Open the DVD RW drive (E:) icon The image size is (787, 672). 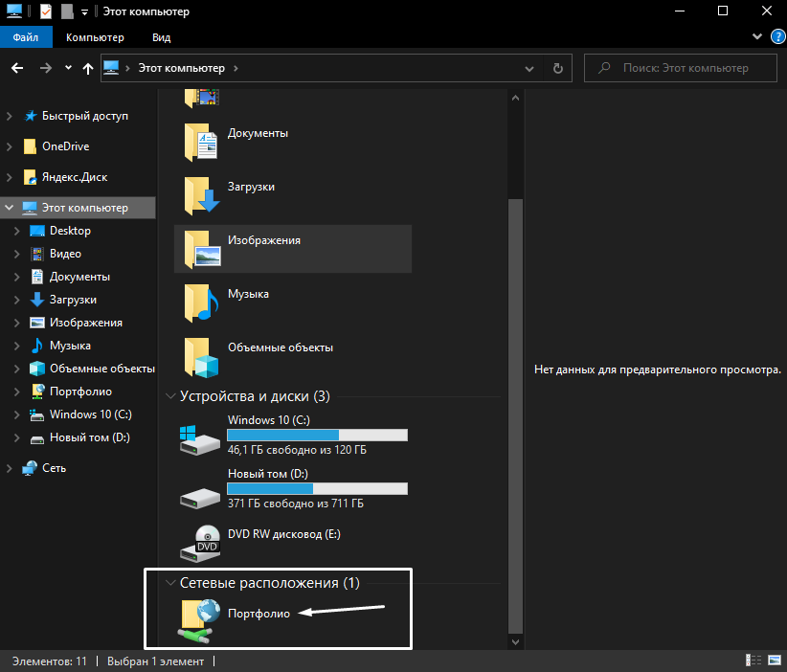pyautogui.click(x=200, y=543)
